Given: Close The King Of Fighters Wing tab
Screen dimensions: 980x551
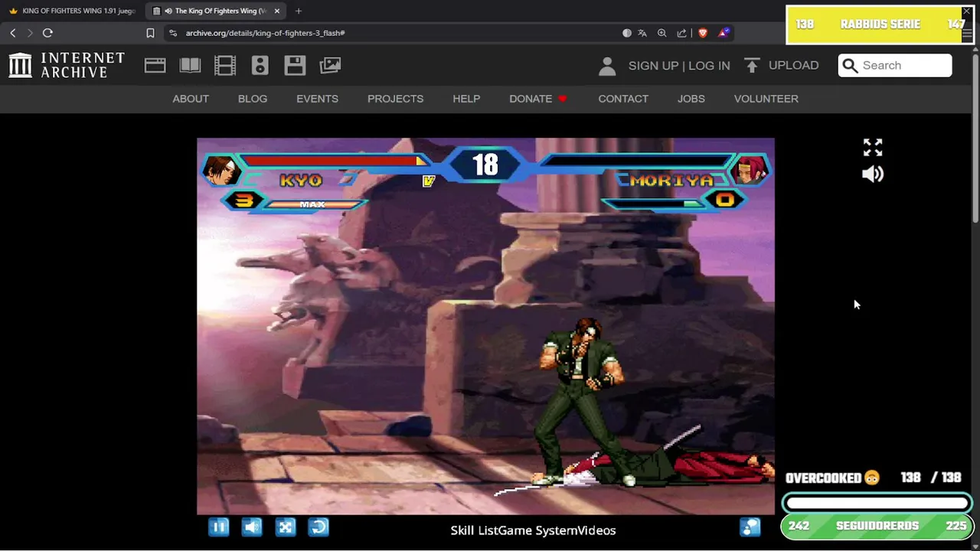Looking at the screenshot, I should point(277,11).
